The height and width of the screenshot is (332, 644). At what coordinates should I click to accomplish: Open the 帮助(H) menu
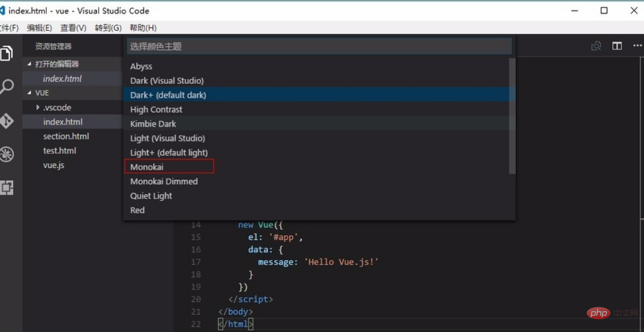tap(143, 28)
